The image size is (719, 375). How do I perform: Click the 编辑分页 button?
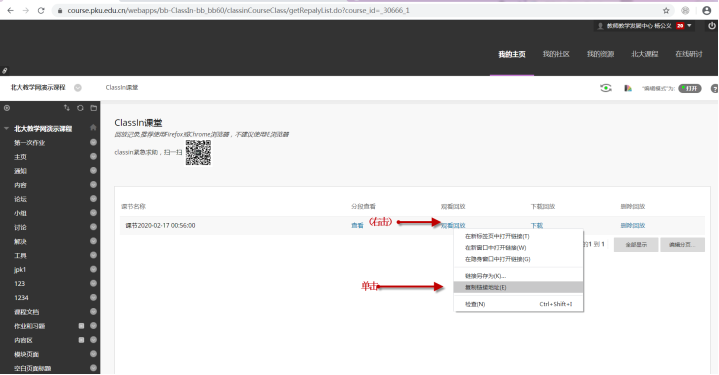682,245
